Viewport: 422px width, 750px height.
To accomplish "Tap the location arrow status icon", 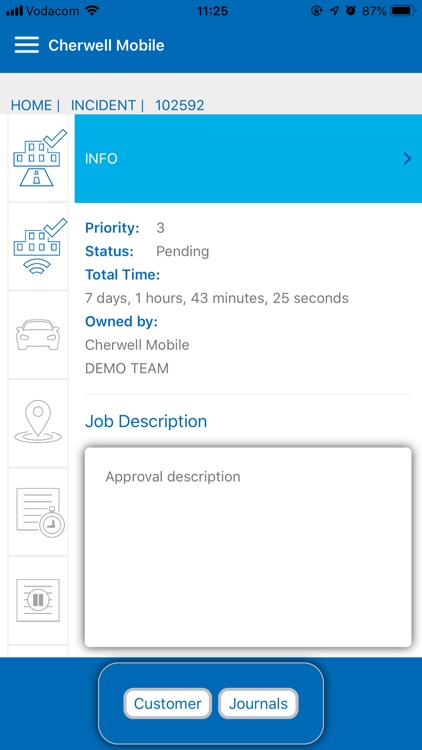I will click(x=334, y=11).
